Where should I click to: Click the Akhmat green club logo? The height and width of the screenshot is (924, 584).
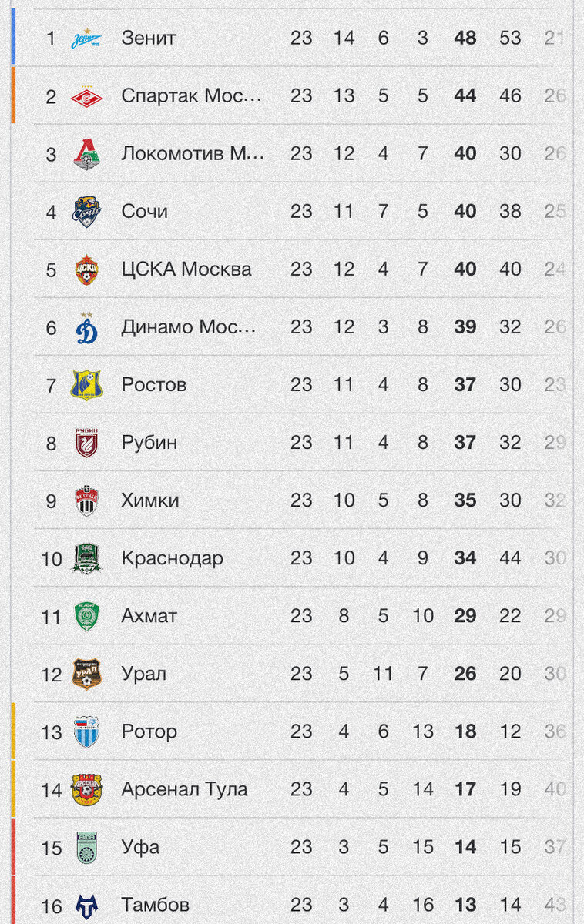coord(86,616)
